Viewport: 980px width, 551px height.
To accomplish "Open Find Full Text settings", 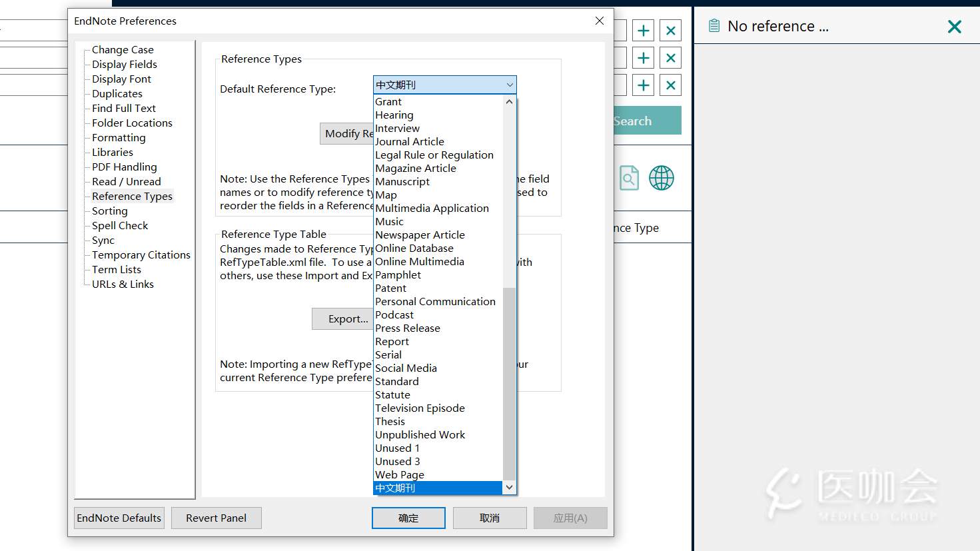I will pos(124,109).
